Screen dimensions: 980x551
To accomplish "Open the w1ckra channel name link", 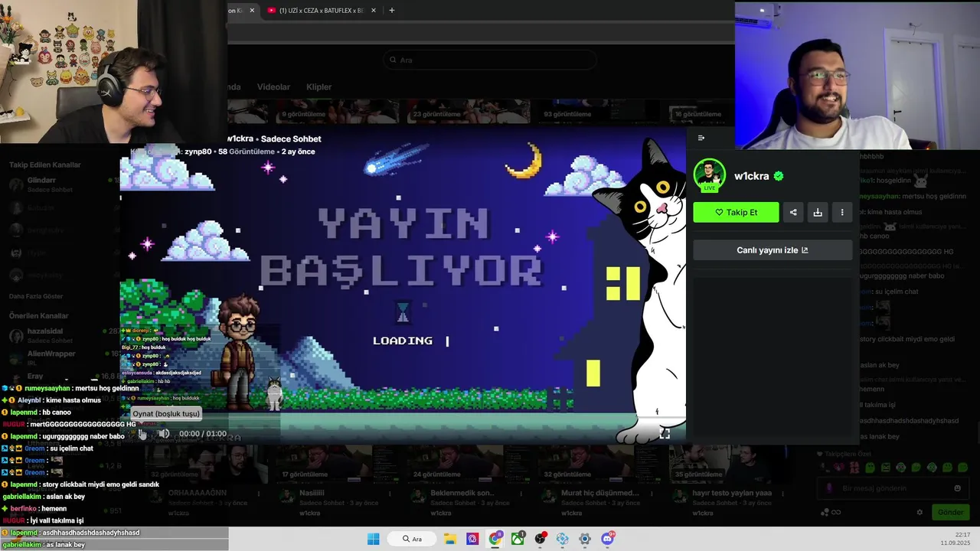I will (x=751, y=176).
